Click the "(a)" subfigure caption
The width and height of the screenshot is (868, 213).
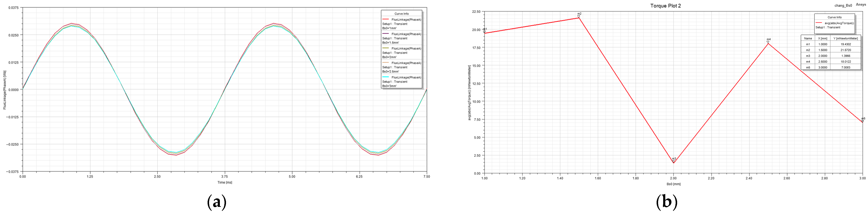[x=217, y=202]
